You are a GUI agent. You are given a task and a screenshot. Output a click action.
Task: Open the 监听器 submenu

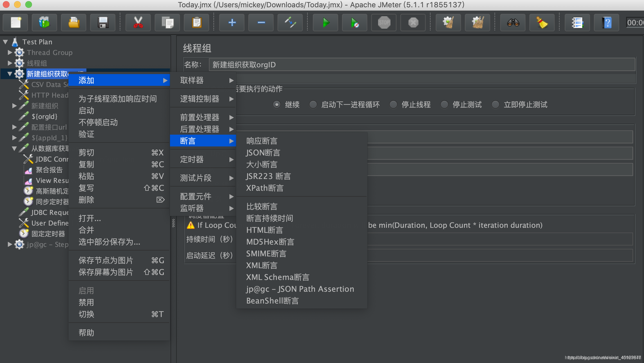click(203, 208)
